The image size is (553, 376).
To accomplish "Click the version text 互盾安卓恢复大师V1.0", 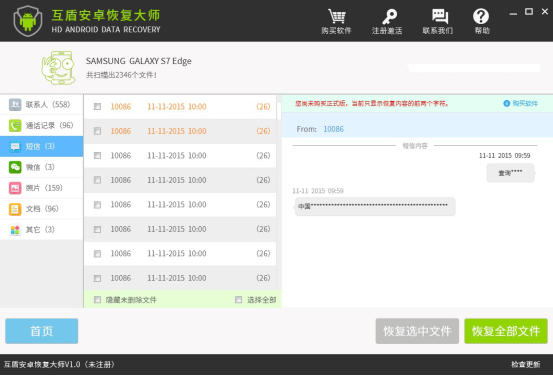I will (42, 364).
